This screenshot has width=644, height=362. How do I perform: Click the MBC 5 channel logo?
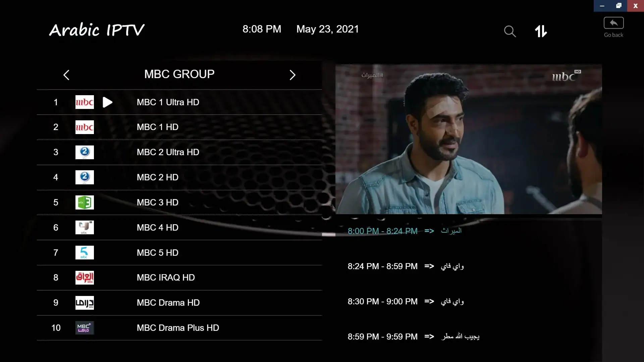click(85, 252)
